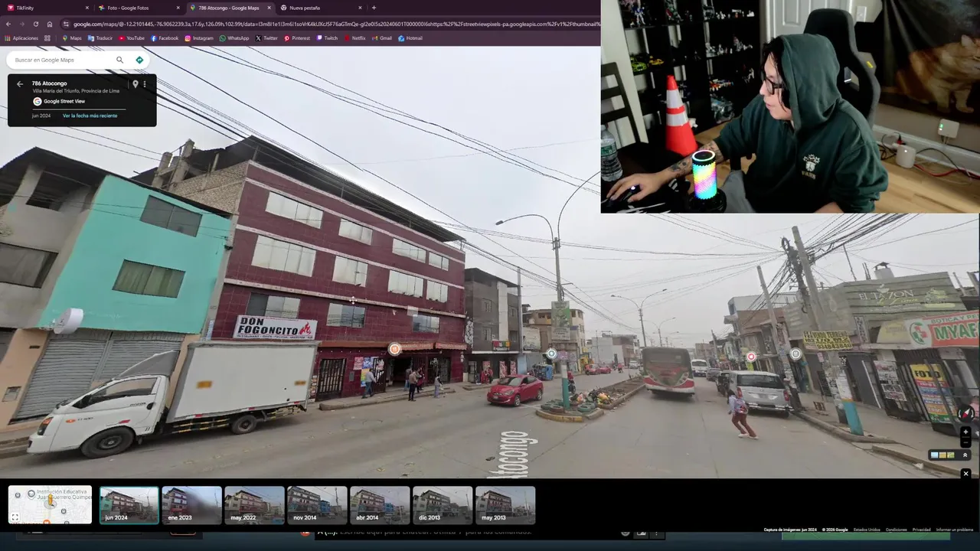Reload the page with the refresh icon
Viewport: 980px width, 551px height.
tap(35, 24)
